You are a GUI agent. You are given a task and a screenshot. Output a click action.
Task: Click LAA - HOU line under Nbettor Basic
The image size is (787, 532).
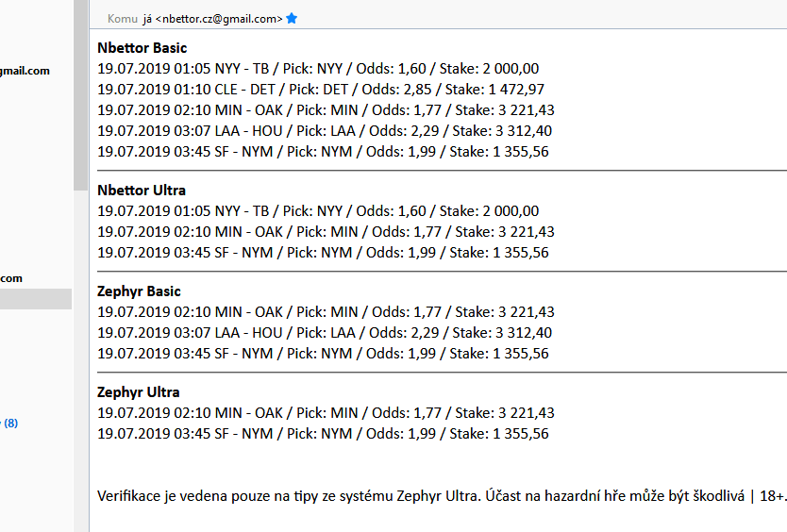click(x=325, y=131)
